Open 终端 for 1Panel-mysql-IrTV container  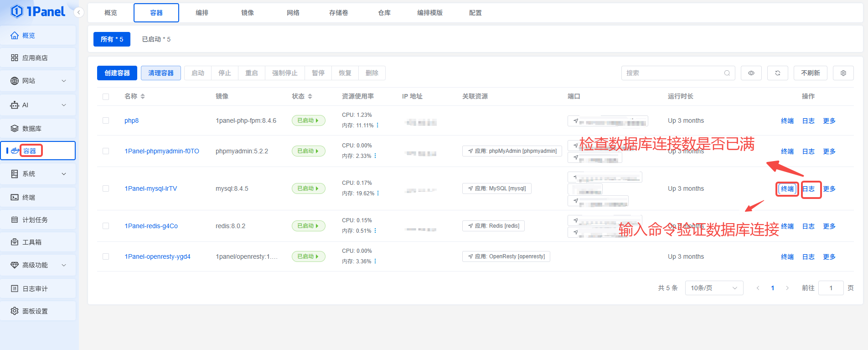click(x=787, y=189)
